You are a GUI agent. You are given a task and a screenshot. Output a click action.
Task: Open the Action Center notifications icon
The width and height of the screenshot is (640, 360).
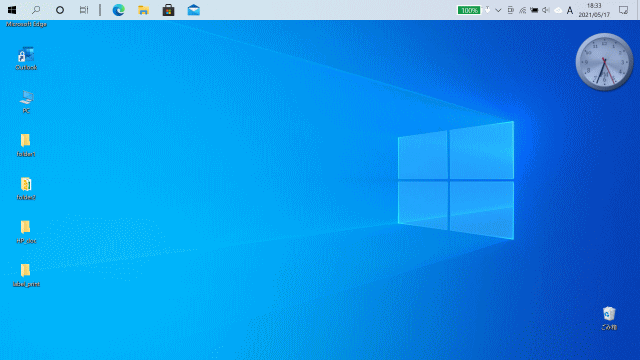click(623, 10)
